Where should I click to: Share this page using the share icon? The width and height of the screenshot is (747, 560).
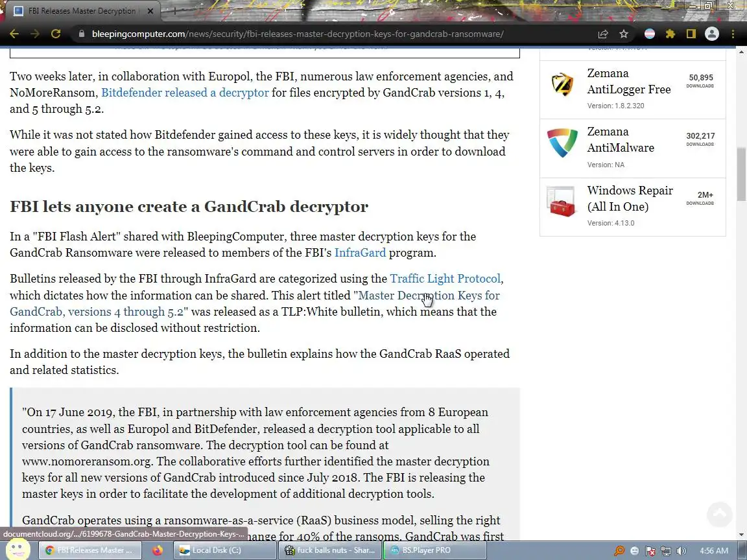(x=603, y=34)
